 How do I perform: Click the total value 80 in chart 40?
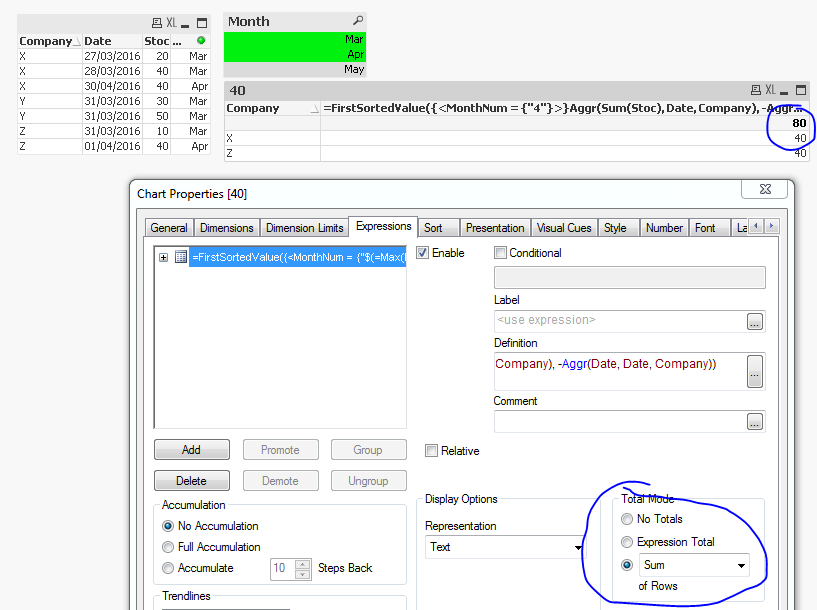tap(799, 123)
